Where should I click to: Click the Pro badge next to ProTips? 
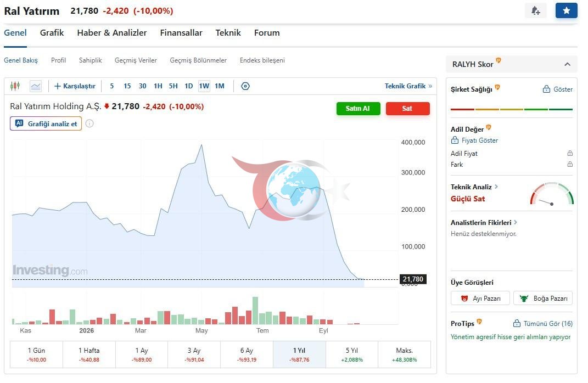pos(479,322)
